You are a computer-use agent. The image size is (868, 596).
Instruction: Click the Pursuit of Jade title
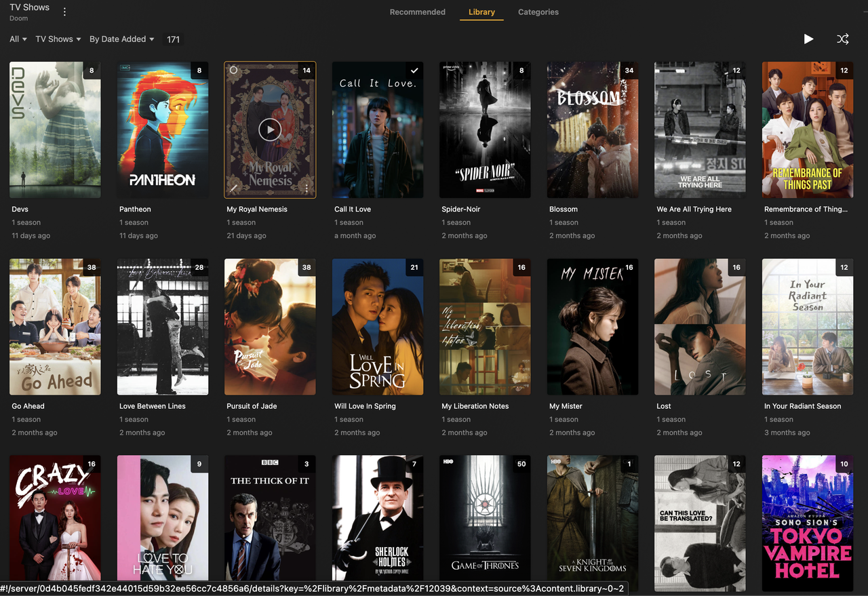tap(252, 406)
